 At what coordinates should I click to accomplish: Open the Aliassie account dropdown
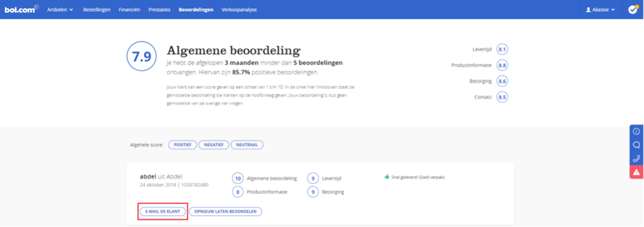tap(599, 10)
